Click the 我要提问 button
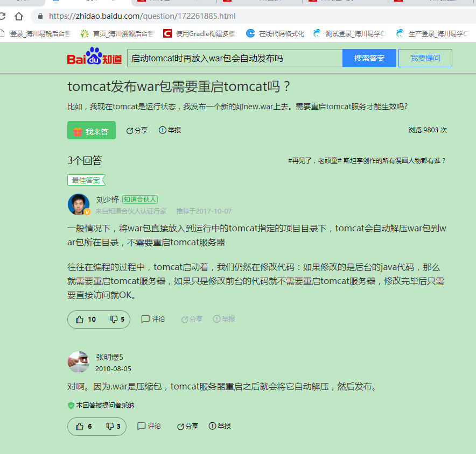The height and width of the screenshot is (454, 476). 425,58
